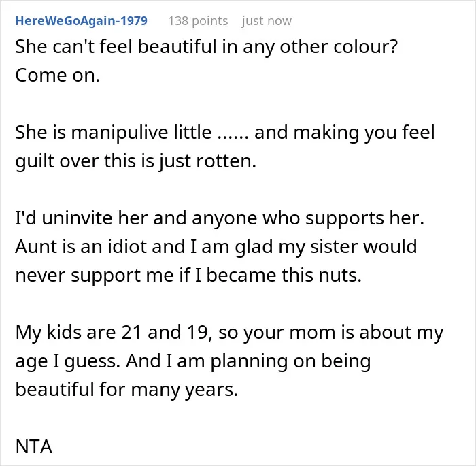Click the "just now" timestamp
Viewport: 476px width, 466px height.
tap(267, 21)
